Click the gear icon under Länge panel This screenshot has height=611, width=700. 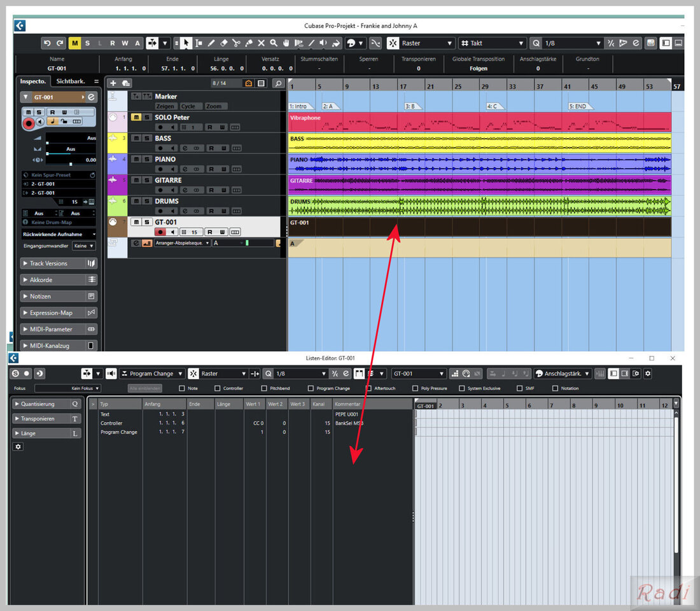[x=18, y=447]
